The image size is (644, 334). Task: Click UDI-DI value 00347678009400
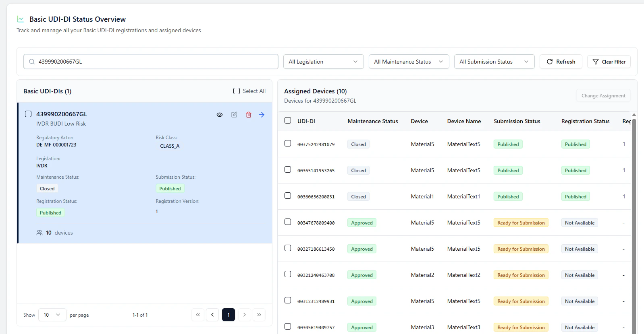coord(316,223)
